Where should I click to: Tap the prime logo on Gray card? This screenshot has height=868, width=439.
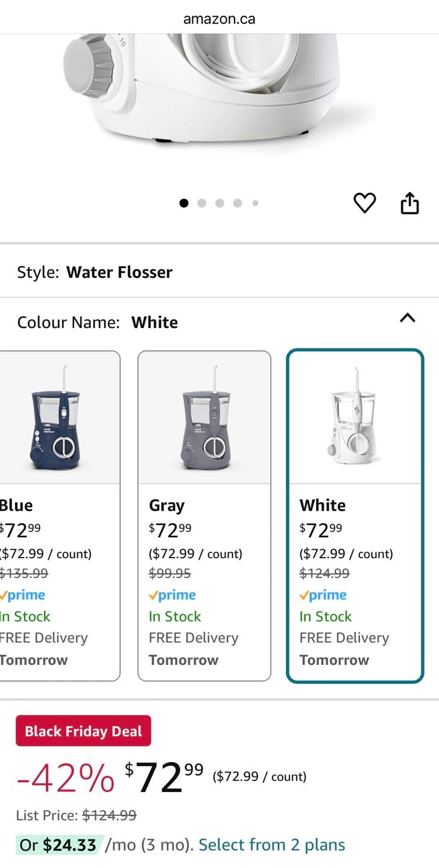click(x=172, y=595)
